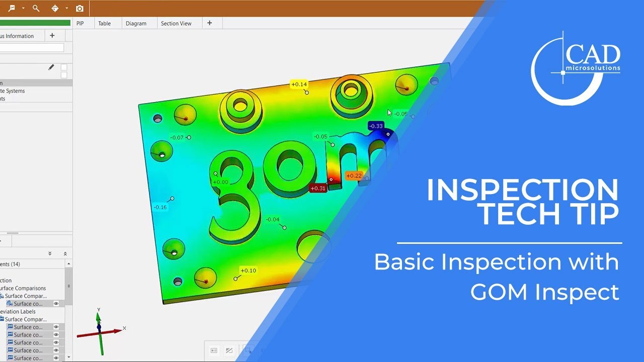This screenshot has height=362, width=644.
Task: Click the +0.00 deviation label
Action: 220,182
